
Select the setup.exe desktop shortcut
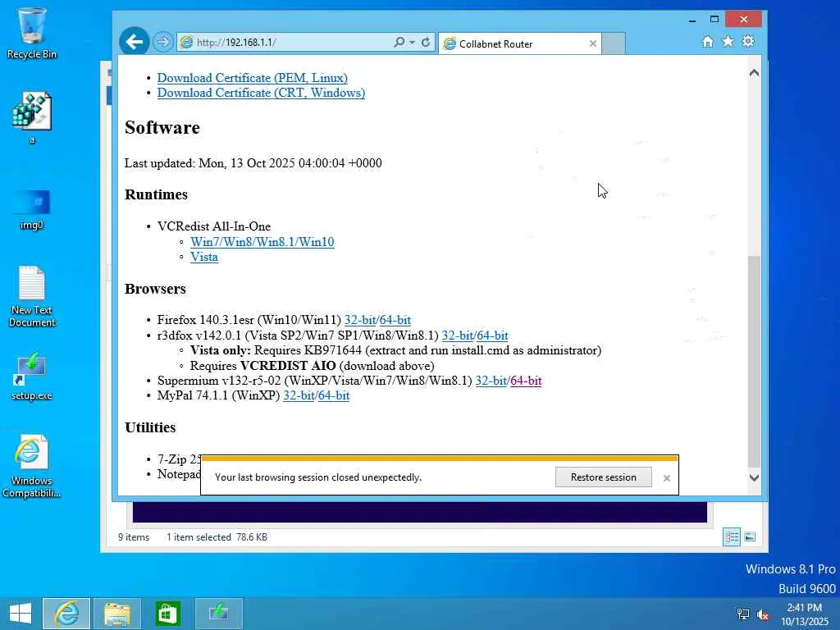[x=32, y=376]
